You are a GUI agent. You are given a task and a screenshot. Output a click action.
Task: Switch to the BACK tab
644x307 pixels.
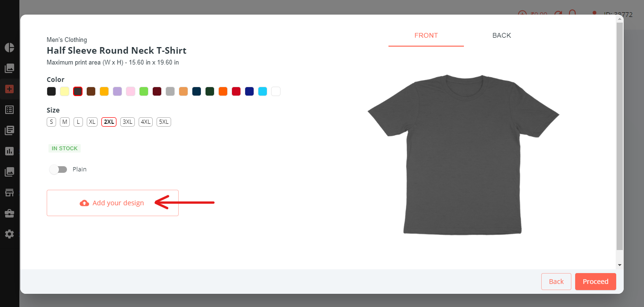point(502,35)
